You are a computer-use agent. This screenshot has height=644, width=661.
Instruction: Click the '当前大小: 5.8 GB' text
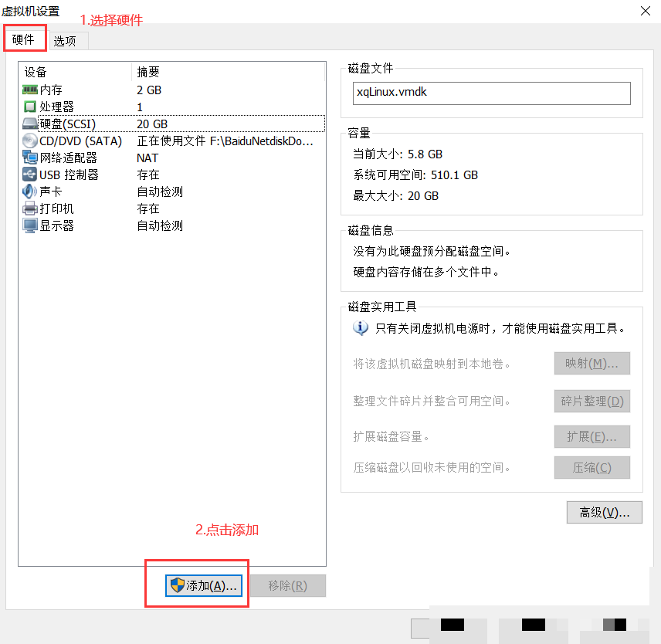[398, 154]
